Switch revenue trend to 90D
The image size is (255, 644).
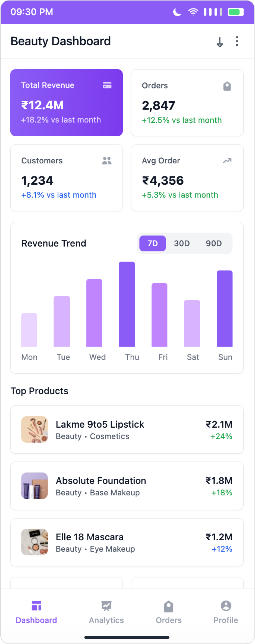coord(213,243)
